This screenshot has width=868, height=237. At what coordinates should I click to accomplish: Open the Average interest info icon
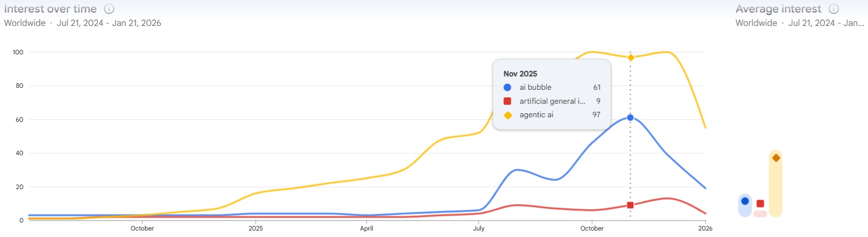click(834, 9)
